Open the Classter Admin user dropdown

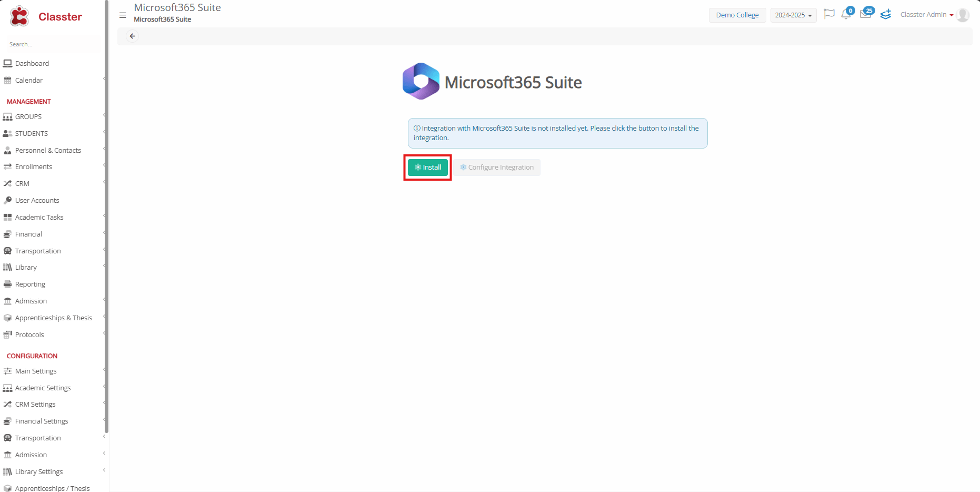927,15
